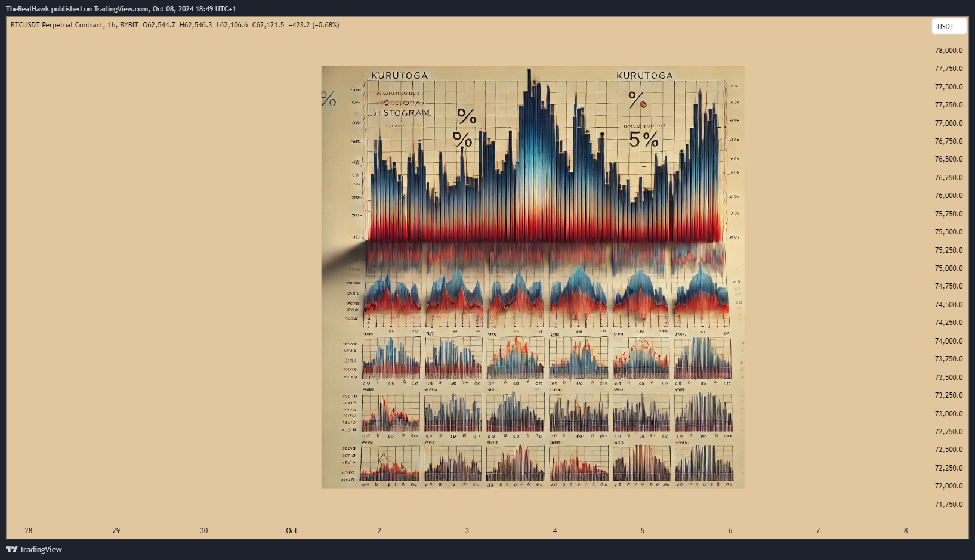Click the 76,750.0 price axis label

tap(949, 141)
